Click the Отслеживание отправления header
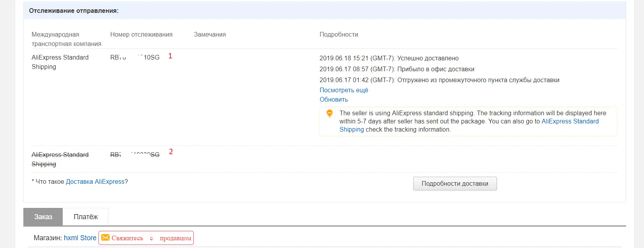This screenshot has height=248, width=644. tap(74, 11)
